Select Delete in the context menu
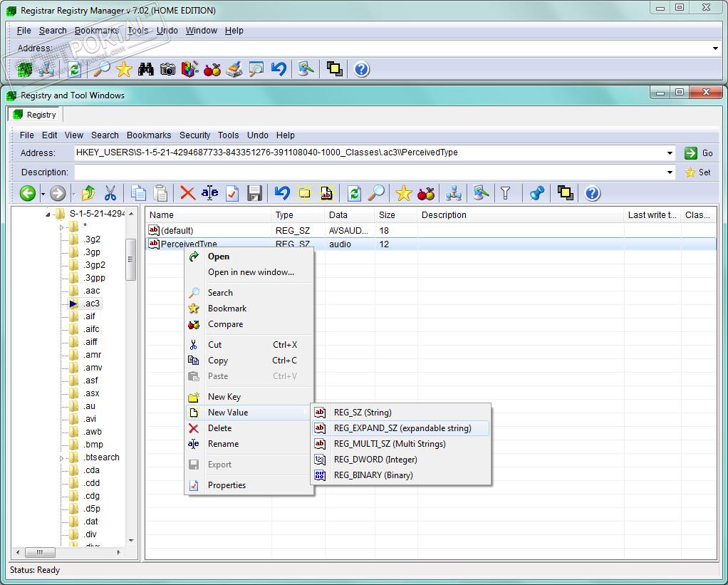Screen dimensions: 728x585 [x=249, y=428]
